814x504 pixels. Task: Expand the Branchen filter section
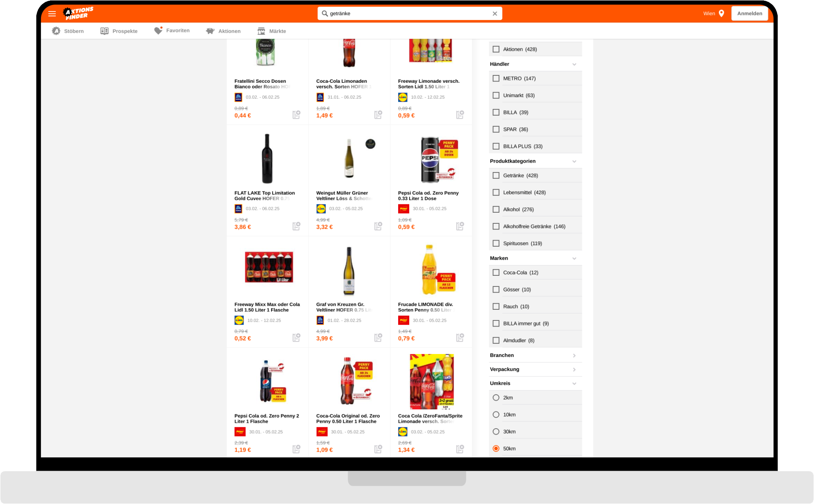tap(575, 355)
